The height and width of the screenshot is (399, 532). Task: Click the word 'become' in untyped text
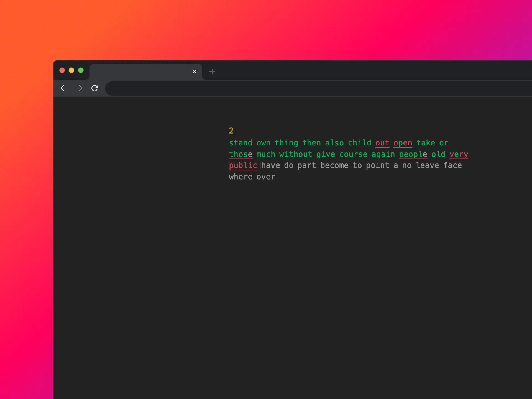(x=334, y=165)
